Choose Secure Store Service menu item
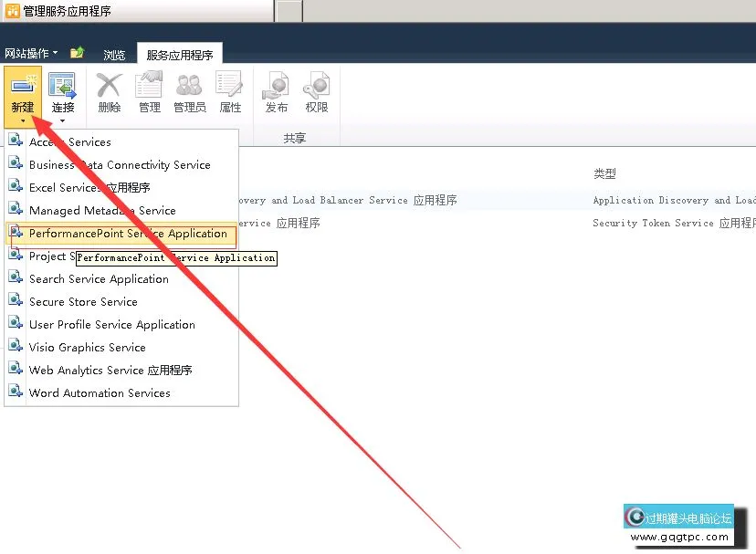Screen dimensions: 756x554 coord(83,302)
